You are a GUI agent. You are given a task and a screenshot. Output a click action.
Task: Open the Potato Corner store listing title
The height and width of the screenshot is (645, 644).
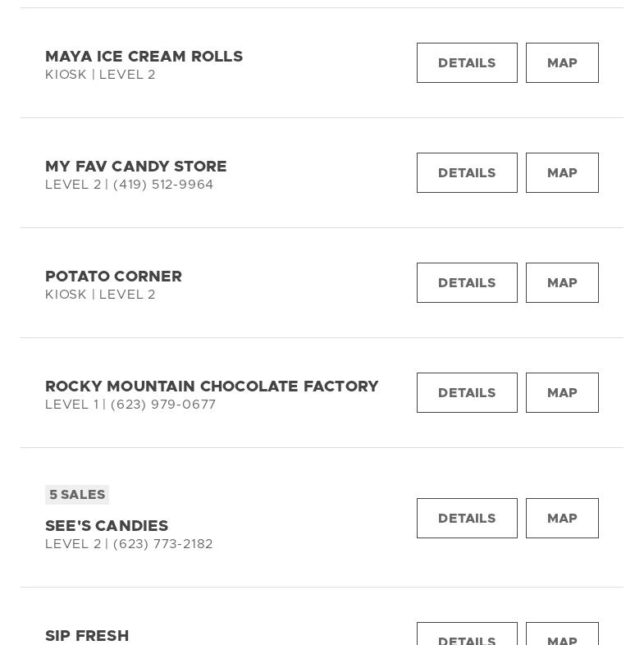(113, 277)
